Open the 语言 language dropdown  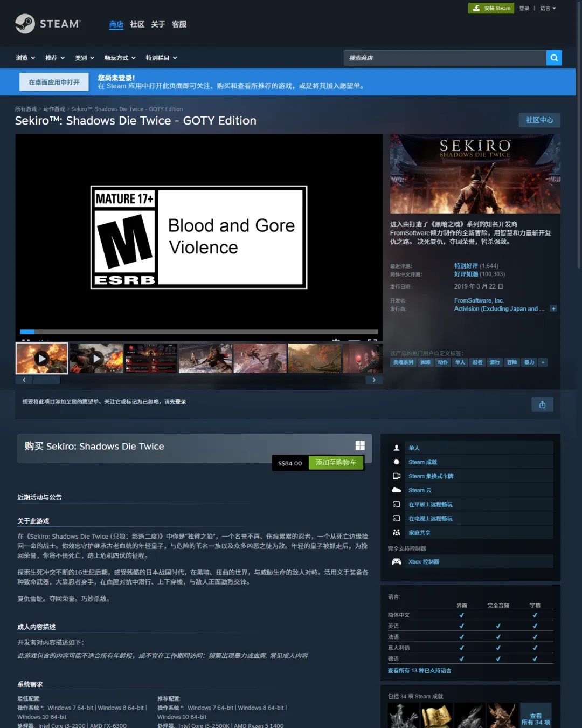(x=548, y=8)
